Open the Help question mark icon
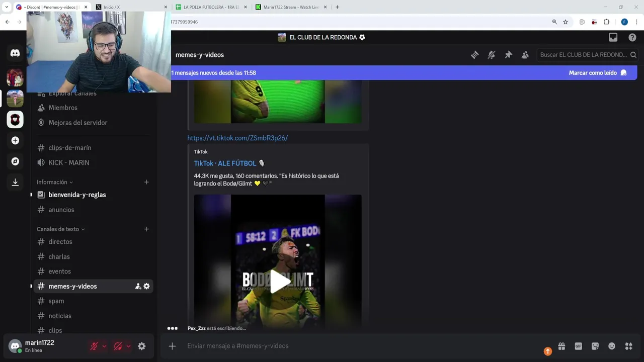 632,37
